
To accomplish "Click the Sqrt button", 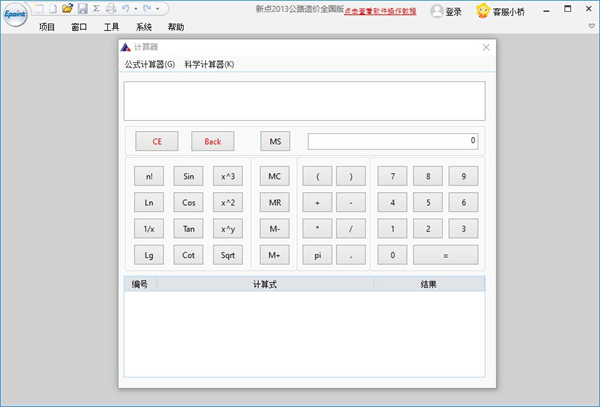I will coord(228,255).
